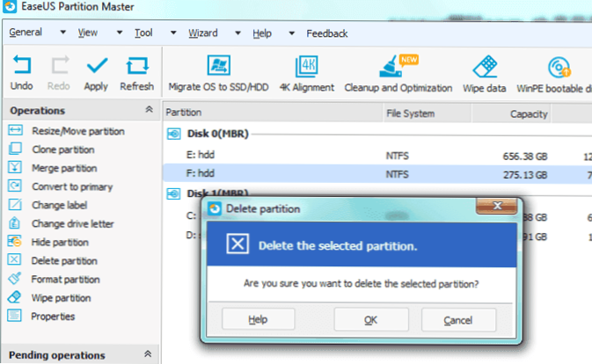
Task: Open the Wizard menu
Action: 203,33
